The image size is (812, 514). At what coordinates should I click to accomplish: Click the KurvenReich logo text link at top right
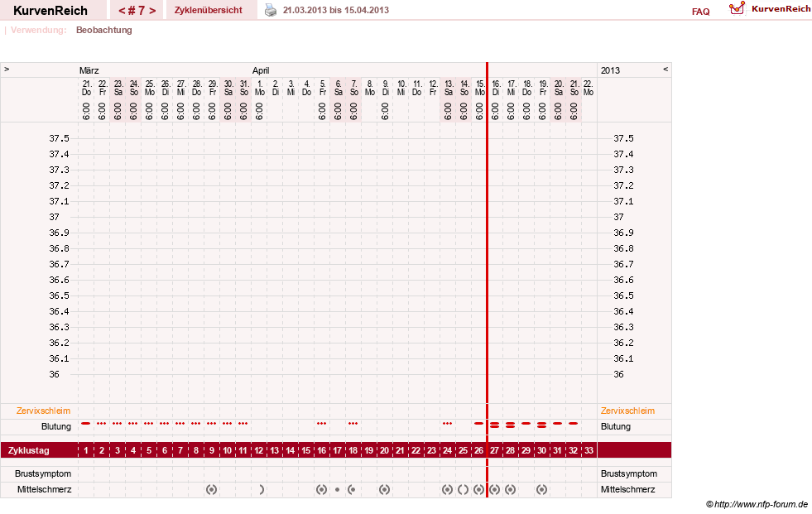[781, 9]
